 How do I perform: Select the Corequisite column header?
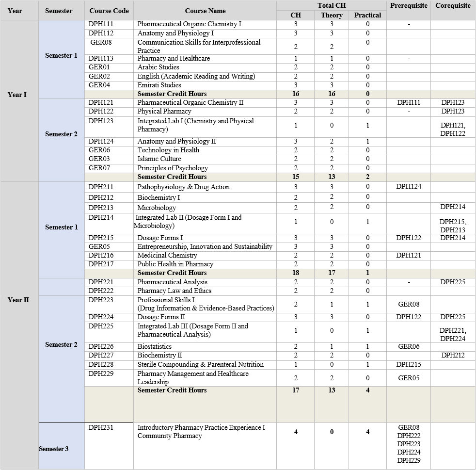coord(453,5)
